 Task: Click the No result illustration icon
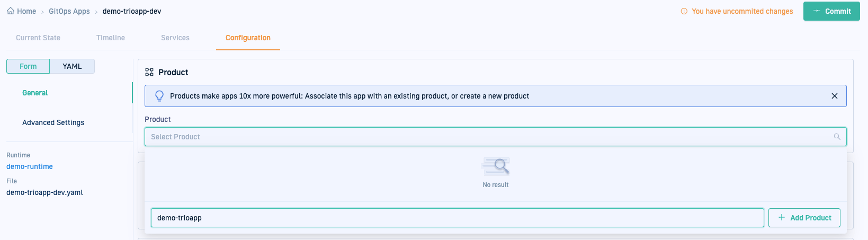496,167
